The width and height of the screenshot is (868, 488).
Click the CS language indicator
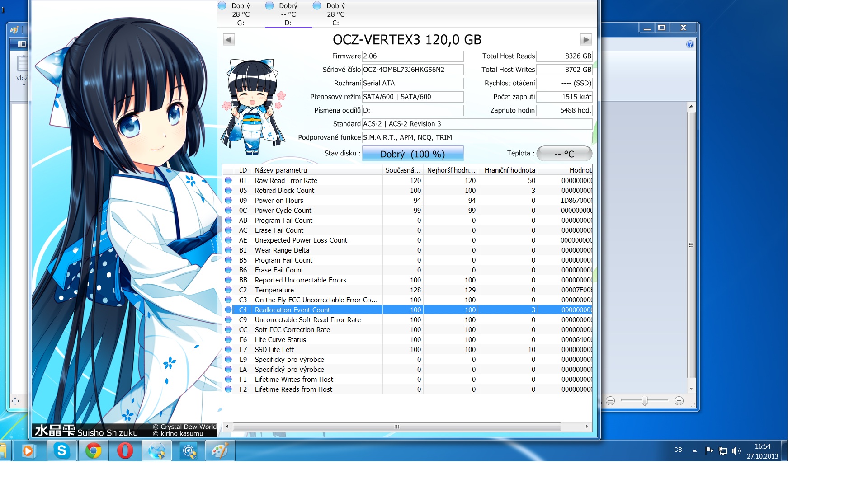tap(678, 450)
